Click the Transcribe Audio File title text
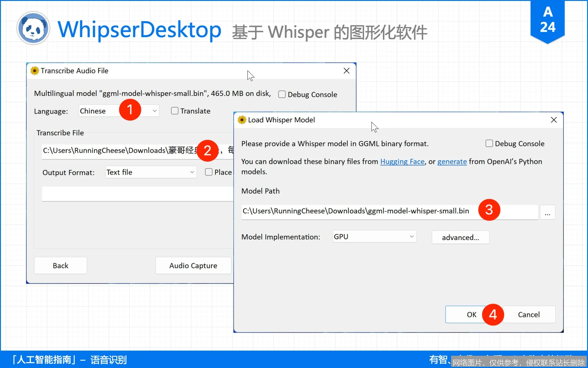Viewport: 588px width, 368px height. pyautogui.click(x=74, y=71)
